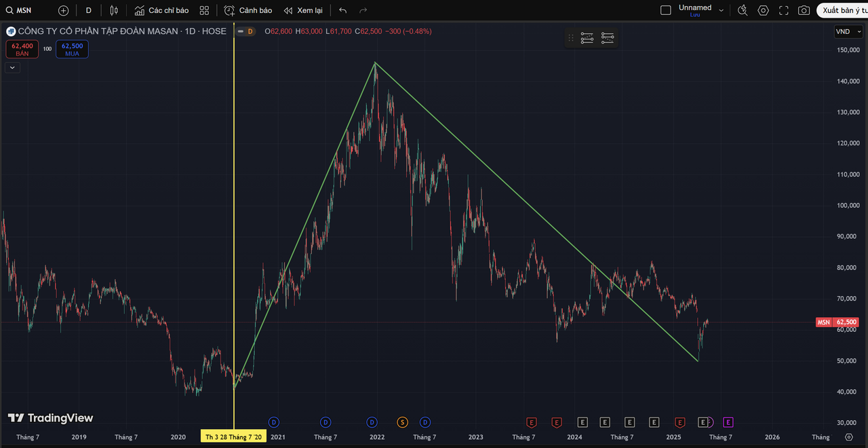
Task: Open chart settings hexagon icon
Action: (764, 10)
